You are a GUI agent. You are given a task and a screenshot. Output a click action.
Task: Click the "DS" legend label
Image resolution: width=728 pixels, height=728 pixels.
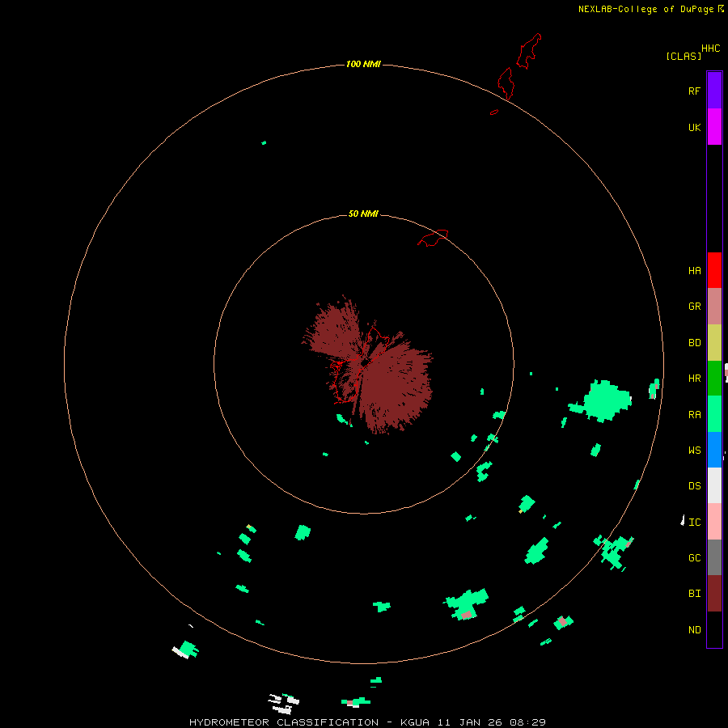[694, 486]
